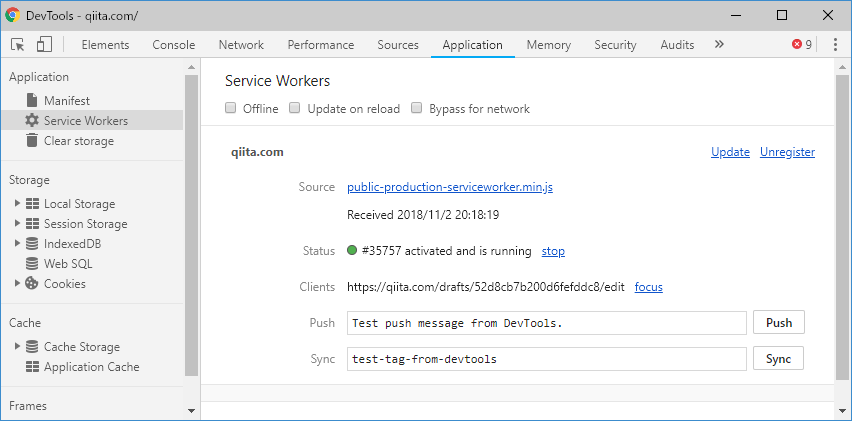Expand the Local Storage tree

click(17, 204)
